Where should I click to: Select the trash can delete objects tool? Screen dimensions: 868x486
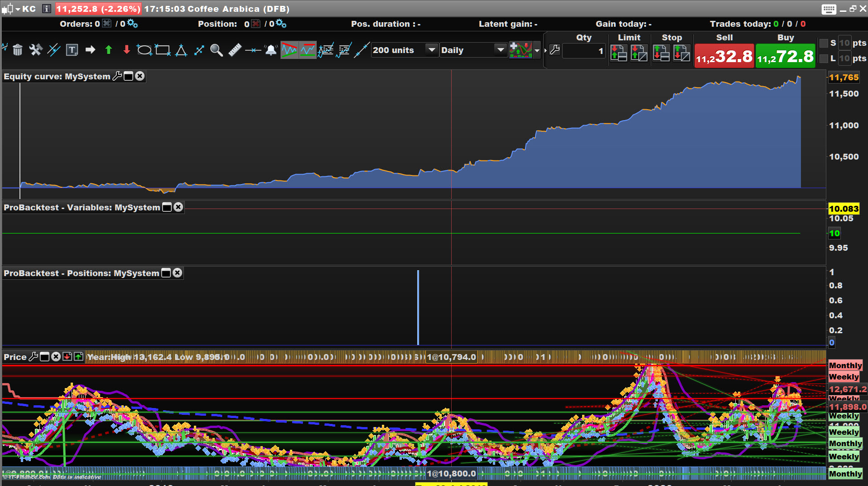18,50
